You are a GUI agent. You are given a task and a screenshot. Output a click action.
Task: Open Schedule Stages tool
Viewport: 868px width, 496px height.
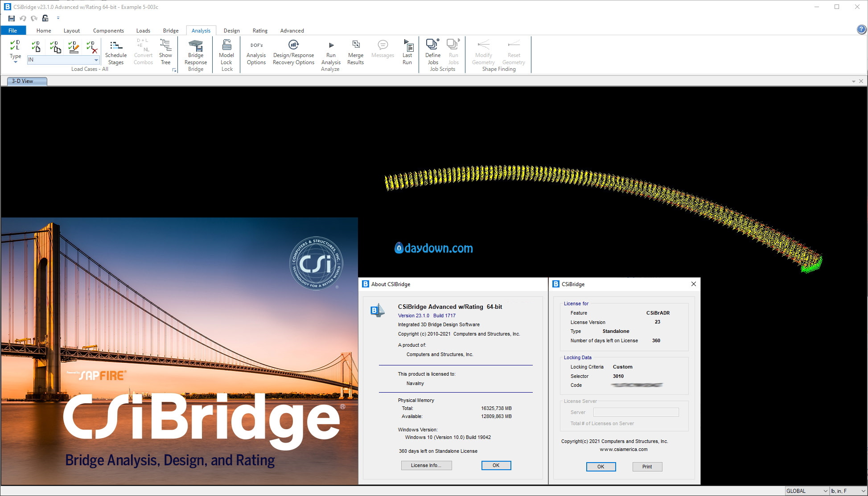pos(116,52)
